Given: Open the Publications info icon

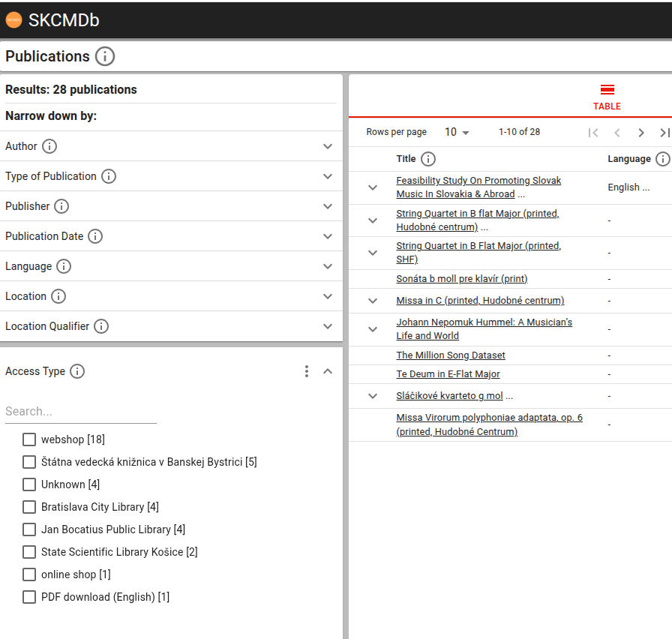Looking at the screenshot, I should coord(105,56).
